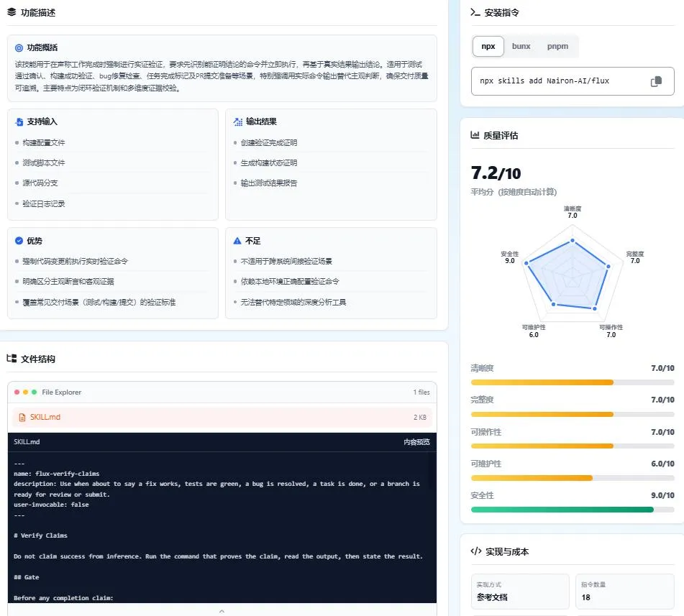684x616 pixels.
Task: Click the '# Verify Claims' heading in code
Action: tap(40, 535)
